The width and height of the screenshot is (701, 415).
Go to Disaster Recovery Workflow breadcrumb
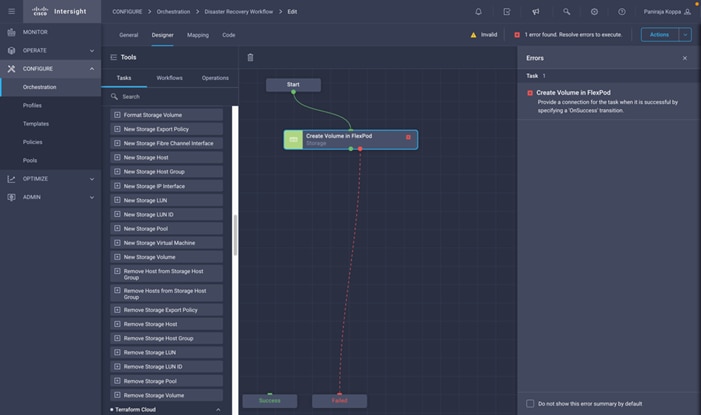point(239,12)
